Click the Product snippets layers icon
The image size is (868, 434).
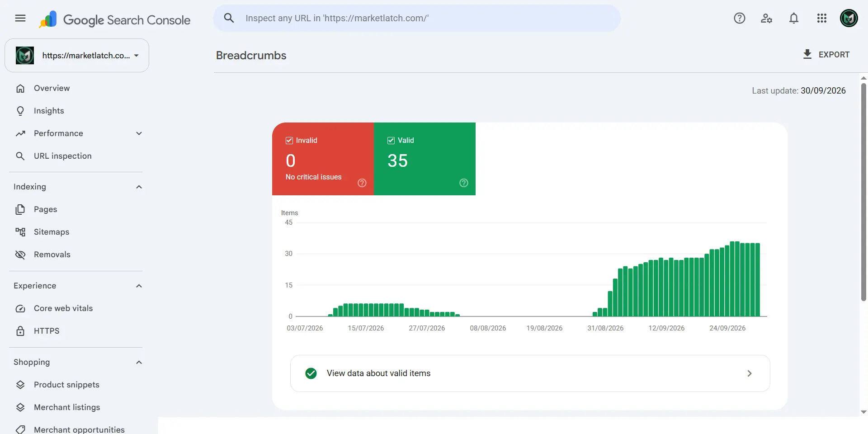20,385
